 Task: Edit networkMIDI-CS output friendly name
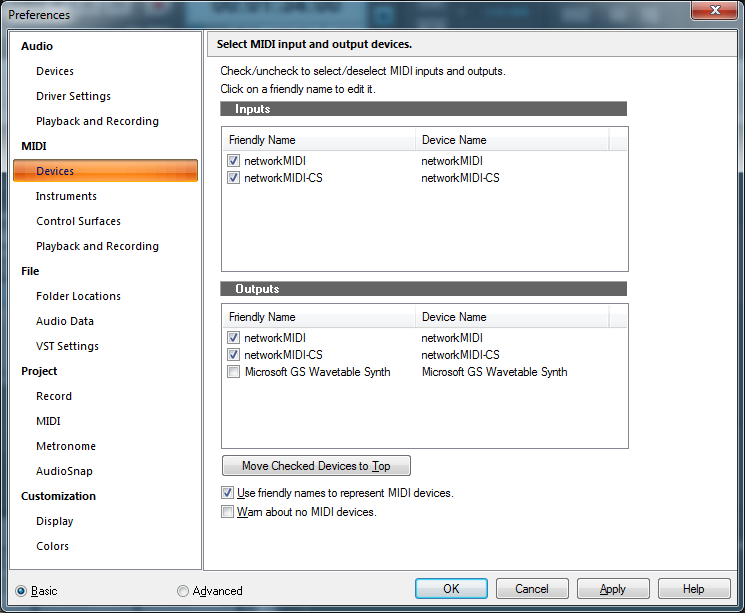(283, 355)
